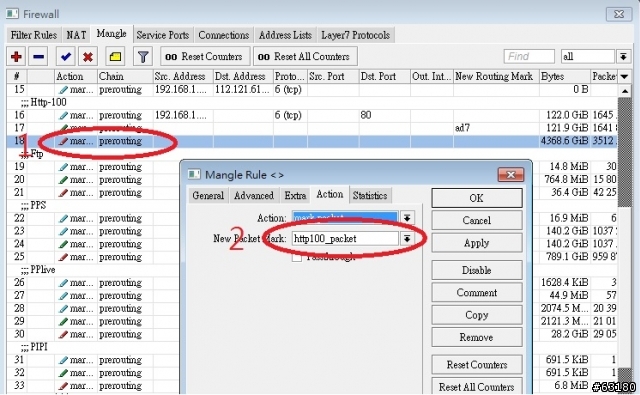Select rule 25 red action icon
This screenshot has height=395, width=640.
[x=63, y=257]
